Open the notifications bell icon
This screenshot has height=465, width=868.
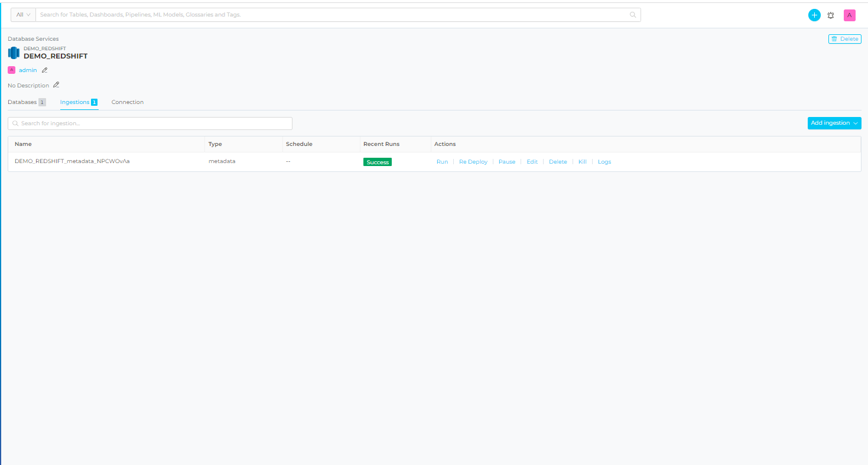pos(831,15)
